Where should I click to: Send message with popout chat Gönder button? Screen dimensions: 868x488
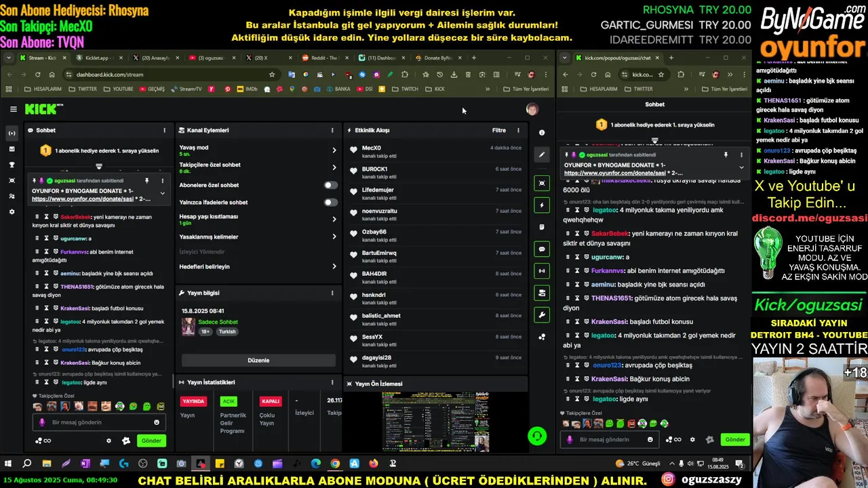pyautogui.click(x=735, y=439)
